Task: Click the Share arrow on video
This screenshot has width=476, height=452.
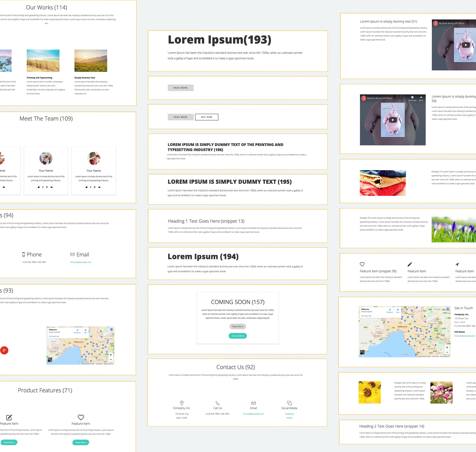Action: tap(421, 97)
